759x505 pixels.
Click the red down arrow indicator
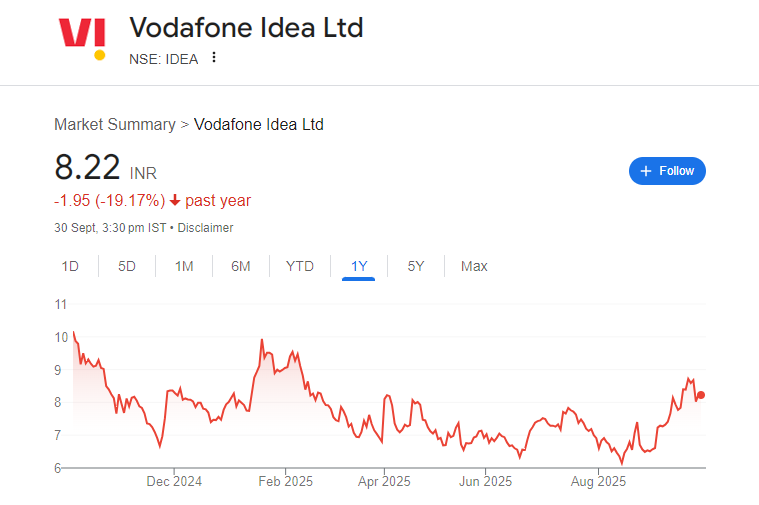click(175, 201)
